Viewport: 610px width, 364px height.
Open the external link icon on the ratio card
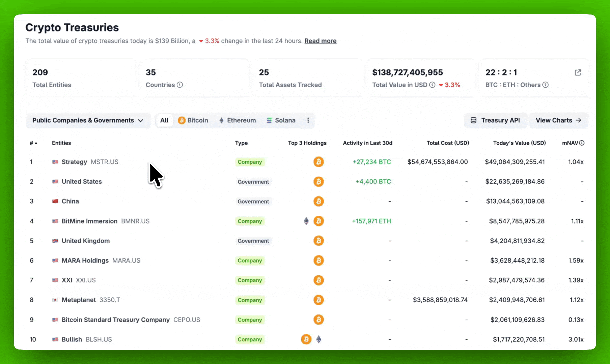click(x=578, y=72)
